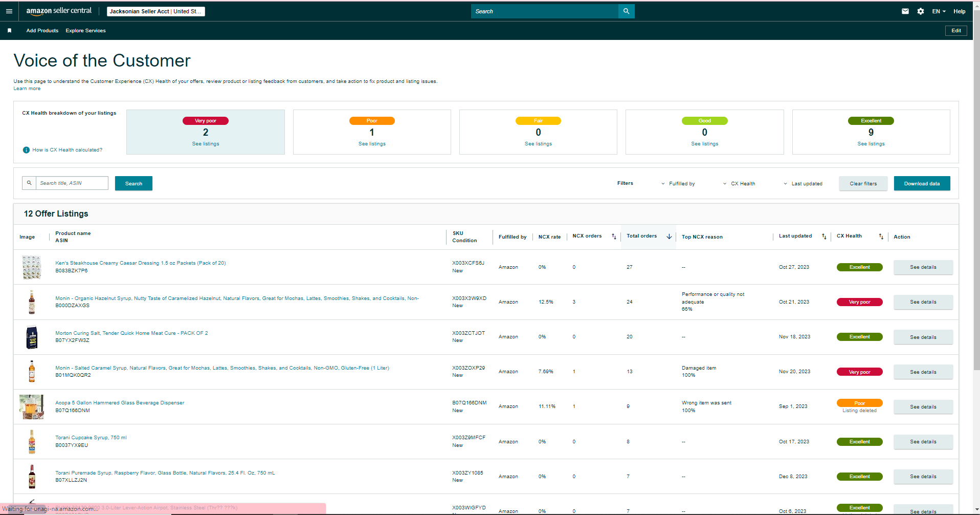
Task: See details for Torani Cupcake Syrup
Action: coord(923,442)
